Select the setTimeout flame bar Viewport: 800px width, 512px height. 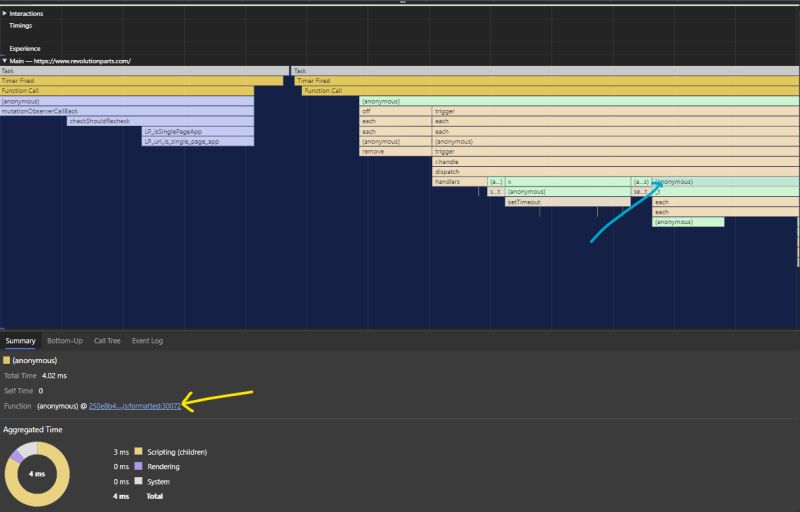click(568, 202)
